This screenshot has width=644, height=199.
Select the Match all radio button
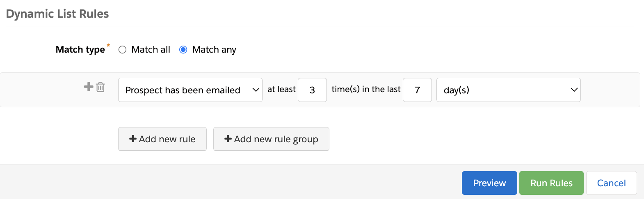(122, 50)
